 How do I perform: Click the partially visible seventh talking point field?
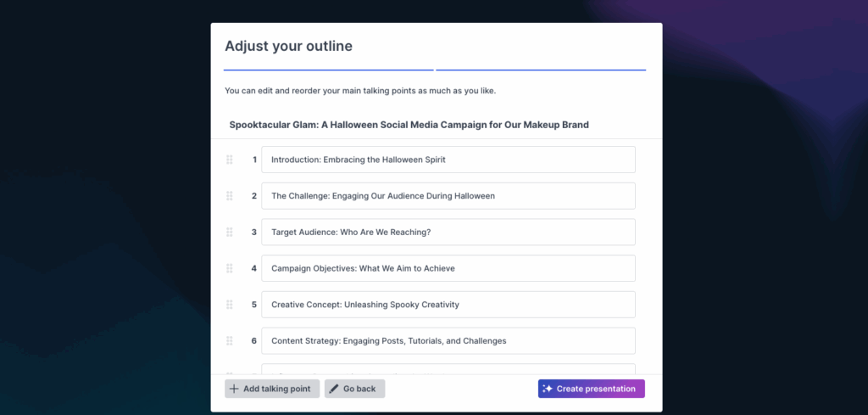pos(448,369)
